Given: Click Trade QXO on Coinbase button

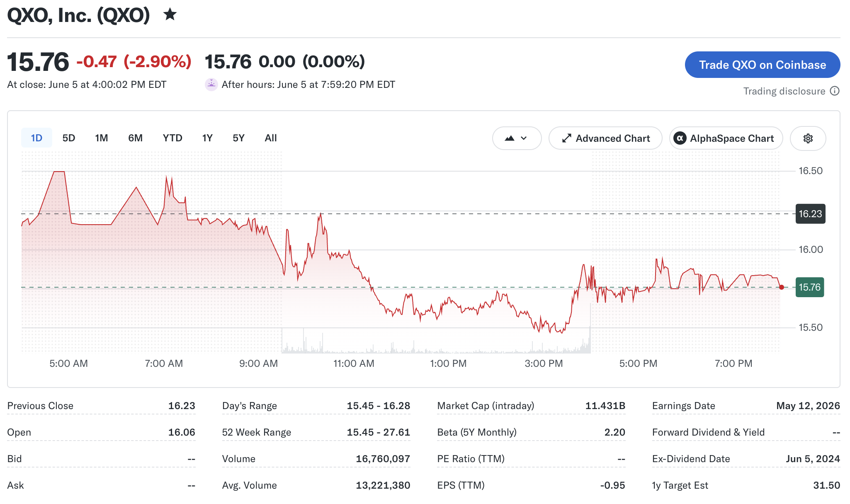Looking at the screenshot, I should click(x=763, y=65).
